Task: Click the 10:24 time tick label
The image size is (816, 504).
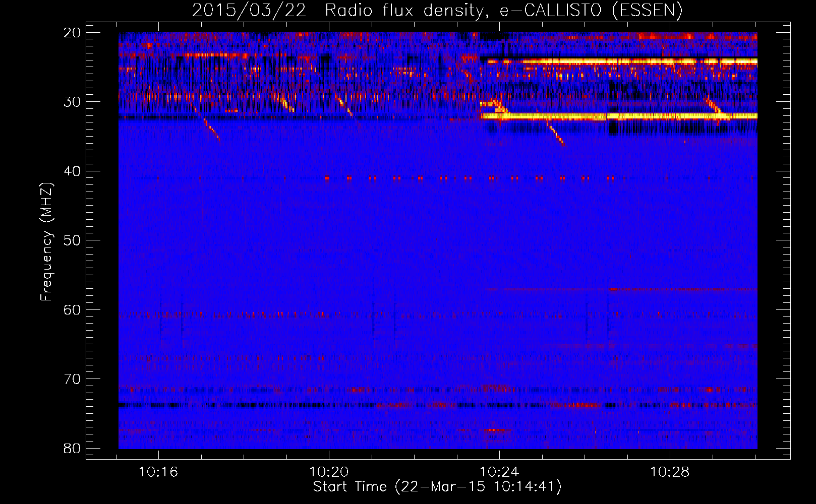Action: [x=499, y=472]
